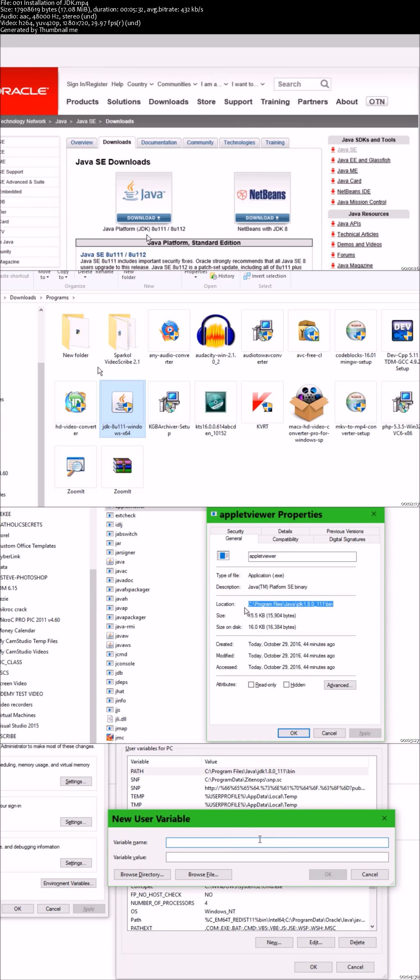
Task: Open the Security tab in Properties
Action: pos(235,531)
